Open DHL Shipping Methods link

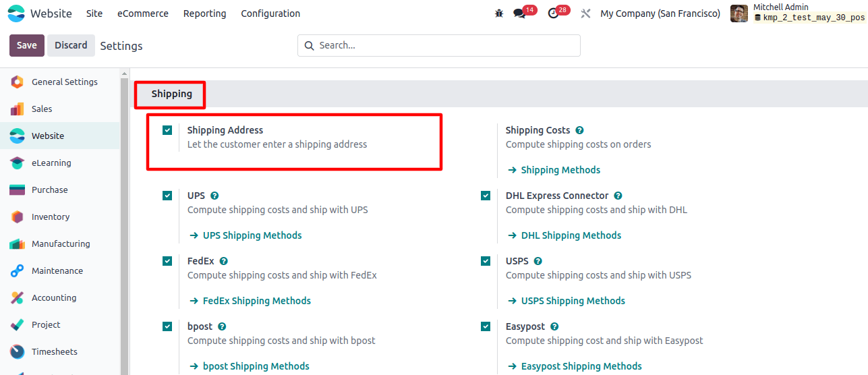[x=564, y=235]
